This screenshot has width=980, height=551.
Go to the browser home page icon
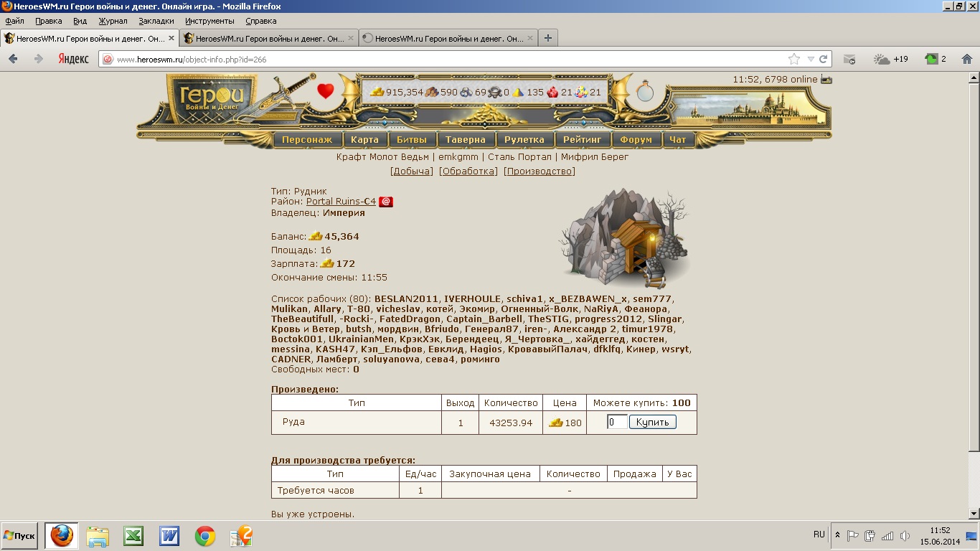(x=966, y=59)
